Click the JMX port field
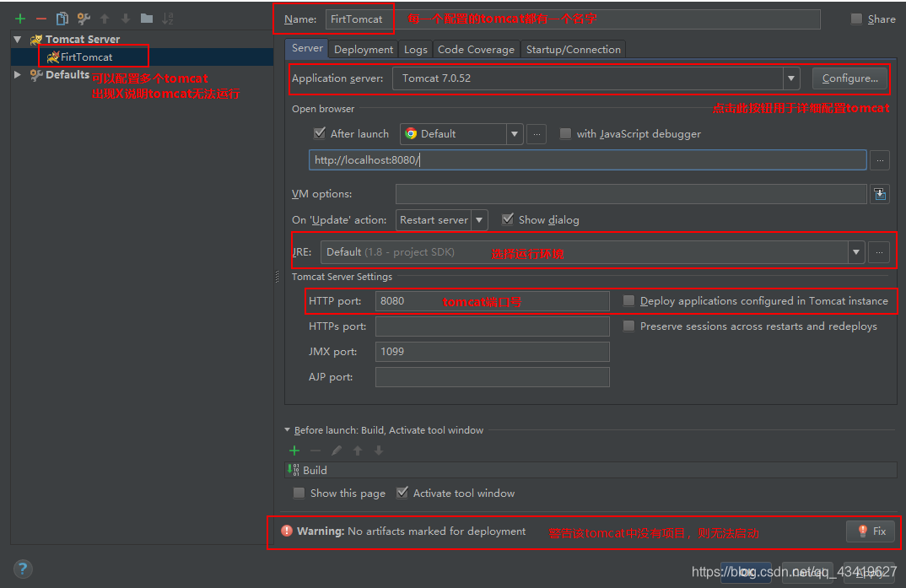906x588 pixels. 493,352
